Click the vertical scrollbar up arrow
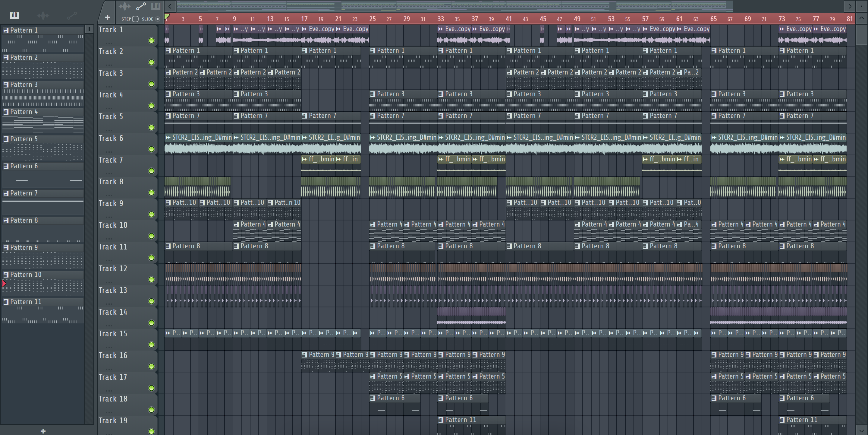 coord(862,18)
